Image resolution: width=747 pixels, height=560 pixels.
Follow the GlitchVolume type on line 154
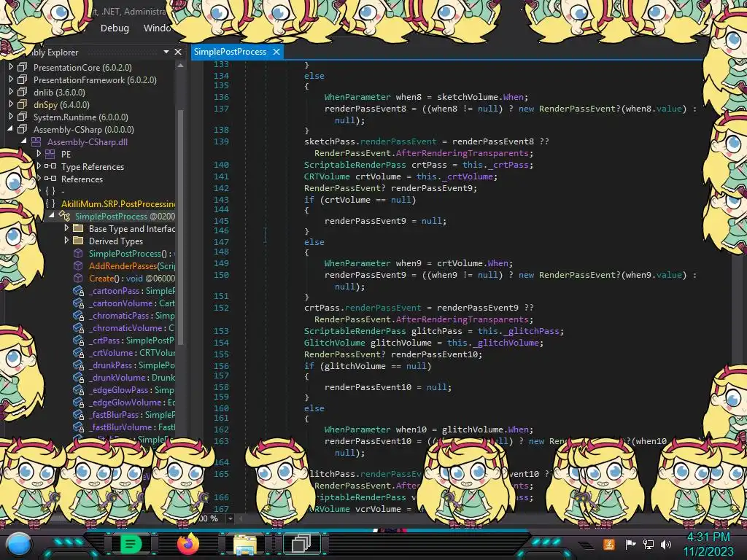pyautogui.click(x=335, y=343)
